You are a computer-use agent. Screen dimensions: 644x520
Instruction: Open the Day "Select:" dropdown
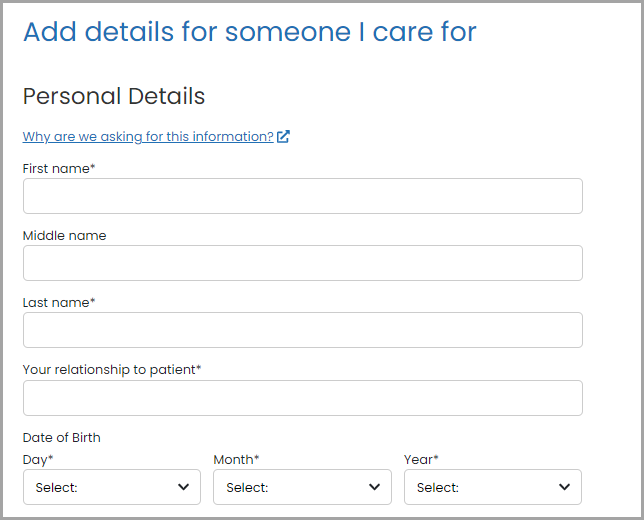click(111, 487)
